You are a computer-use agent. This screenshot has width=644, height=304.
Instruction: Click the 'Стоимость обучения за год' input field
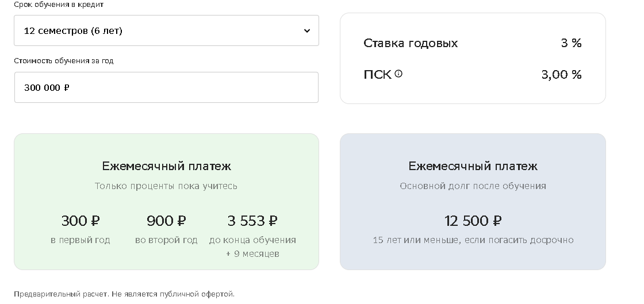pos(166,87)
